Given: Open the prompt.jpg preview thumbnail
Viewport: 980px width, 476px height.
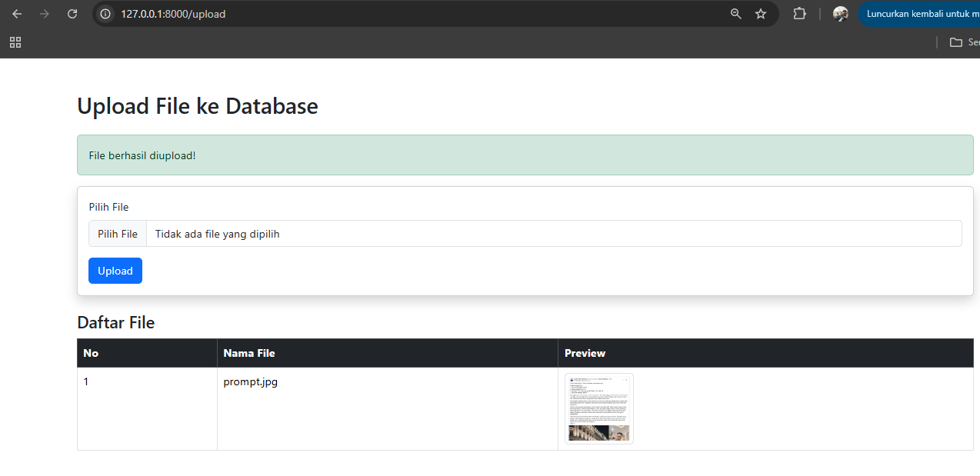Looking at the screenshot, I should click(x=598, y=409).
